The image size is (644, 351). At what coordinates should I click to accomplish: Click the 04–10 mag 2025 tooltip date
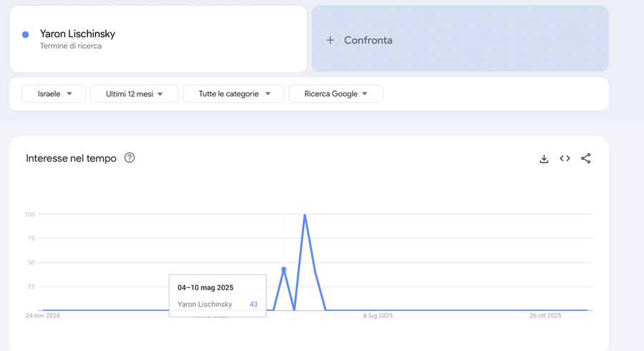tap(205, 287)
